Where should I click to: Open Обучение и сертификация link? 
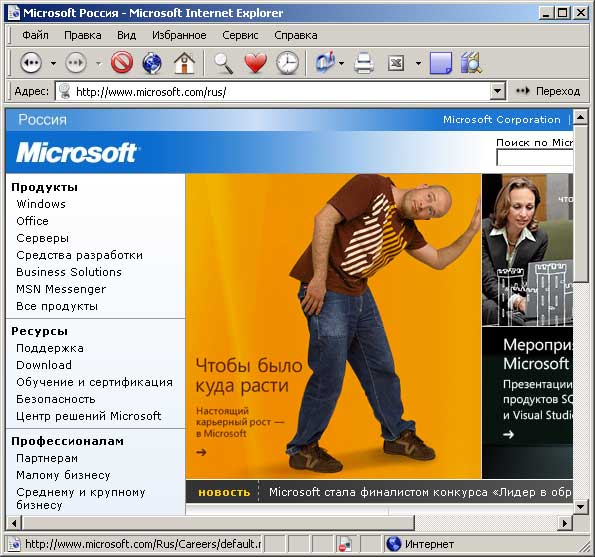94,382
